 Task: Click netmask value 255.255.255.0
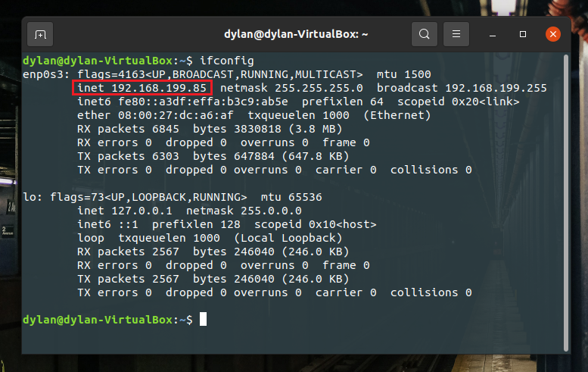pos(319,88)
